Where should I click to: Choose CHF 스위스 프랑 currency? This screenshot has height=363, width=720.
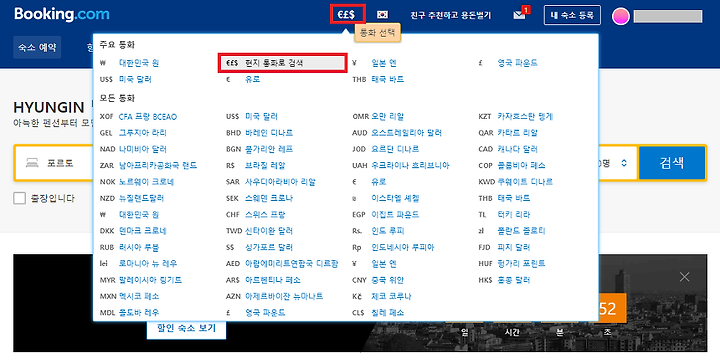point(256,214)
